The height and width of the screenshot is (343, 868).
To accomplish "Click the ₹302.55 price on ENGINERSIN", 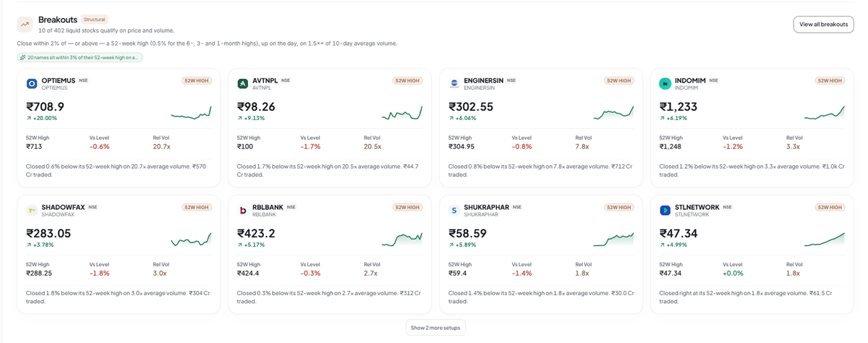I will [471, 106].
